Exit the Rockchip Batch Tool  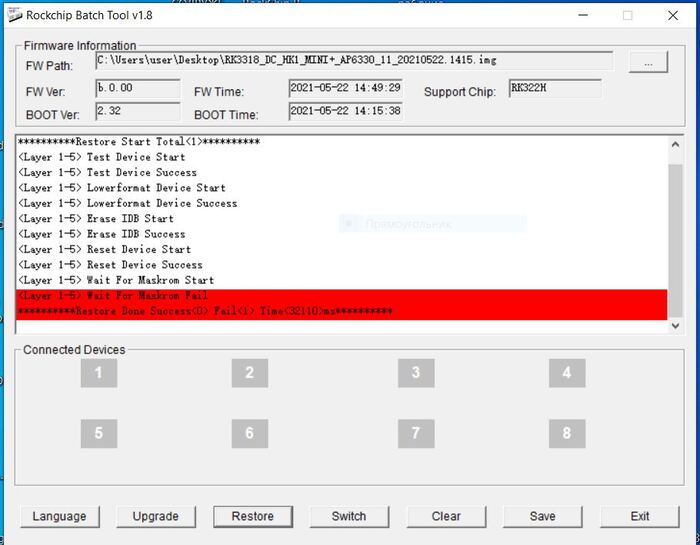point(640,516)
